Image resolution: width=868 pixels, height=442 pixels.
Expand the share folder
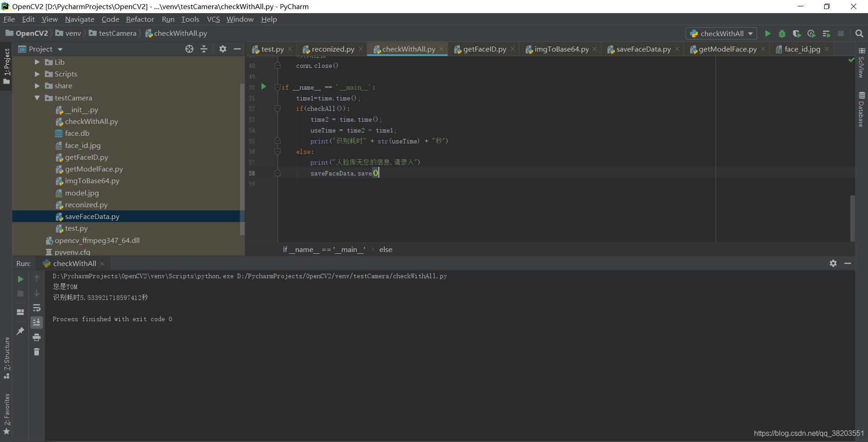click(37, 86)
